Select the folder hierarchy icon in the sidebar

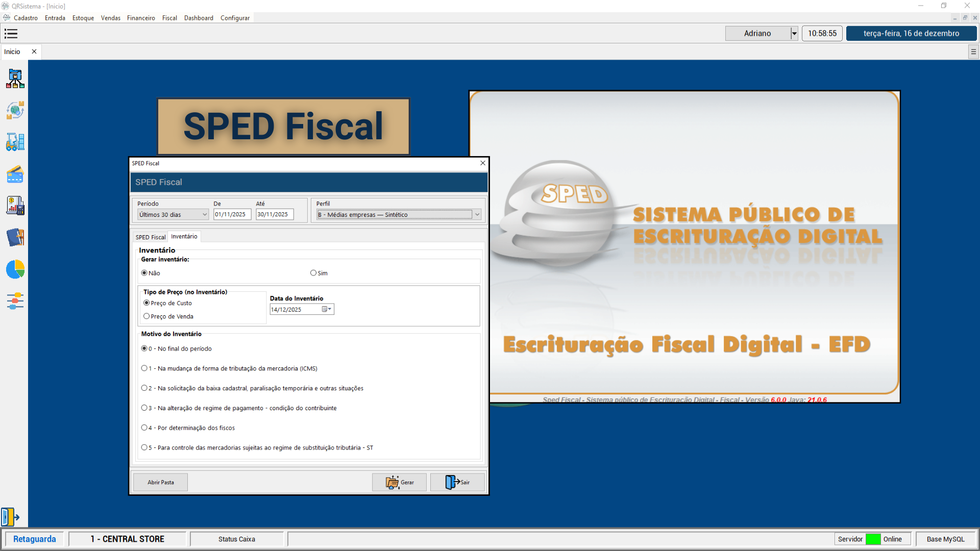coord(15,79)
